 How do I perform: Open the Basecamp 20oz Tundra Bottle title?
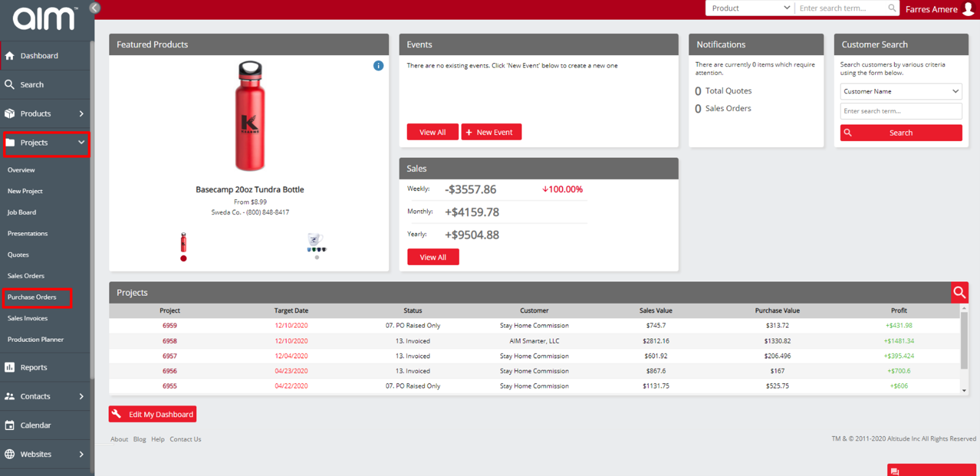250,189
